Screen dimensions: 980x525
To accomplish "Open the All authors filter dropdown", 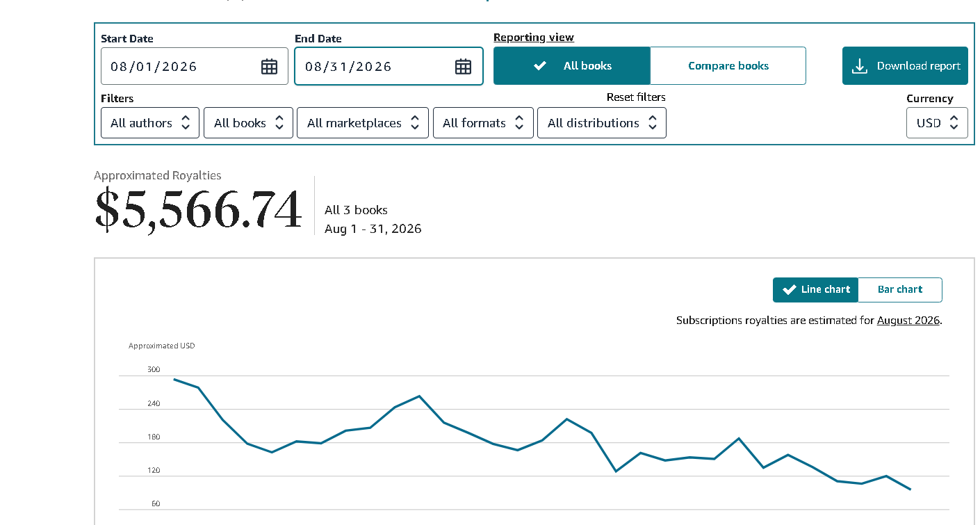I will click(x=150, y=123).
